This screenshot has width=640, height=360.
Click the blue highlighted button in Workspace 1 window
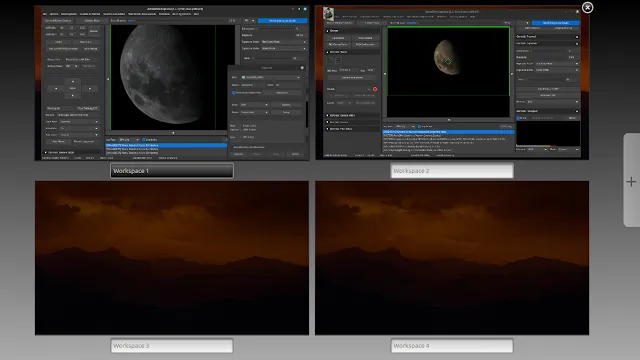[x=282, y=20]
